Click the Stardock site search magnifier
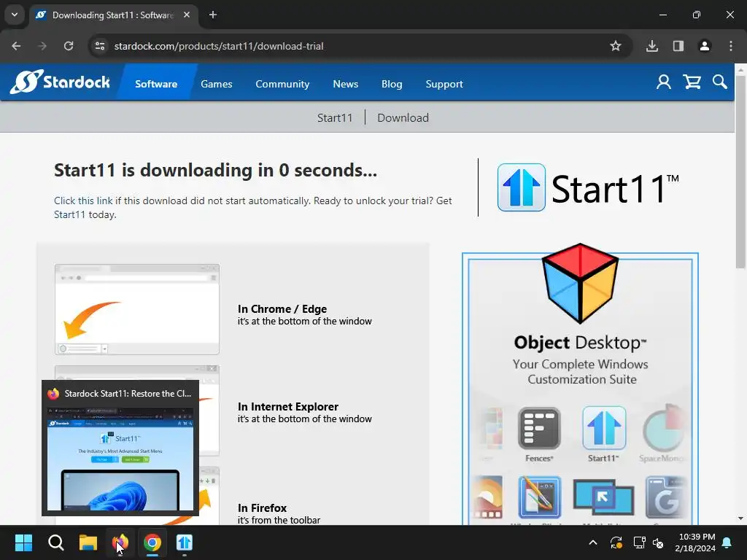Viewport: 747px width, 560px height. [x=719, y=82]
